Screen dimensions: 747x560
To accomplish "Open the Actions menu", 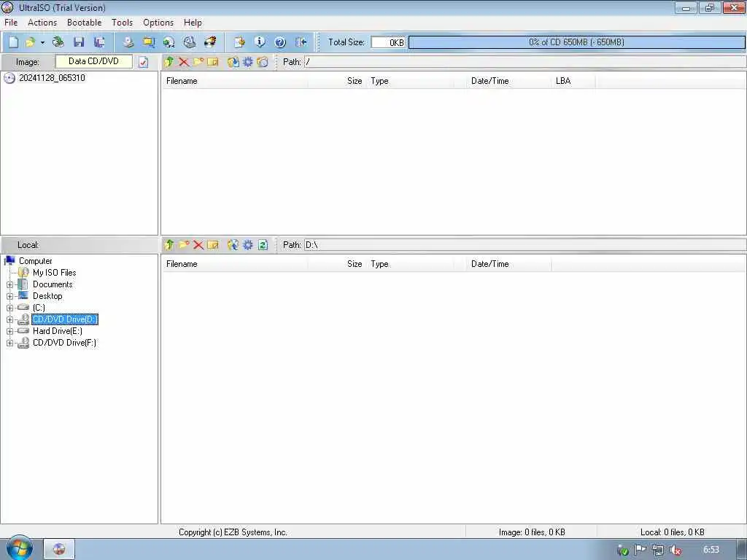I will coord(42,23).
